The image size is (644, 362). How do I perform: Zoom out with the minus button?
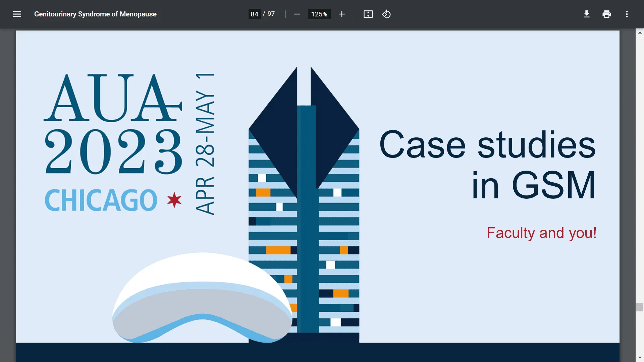pos(297,14)
